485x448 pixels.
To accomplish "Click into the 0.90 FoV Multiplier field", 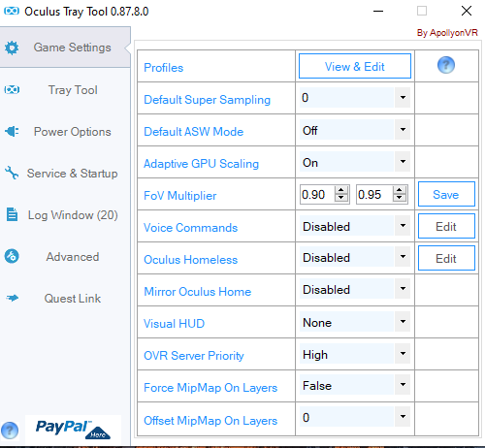I will click(317, 195).
